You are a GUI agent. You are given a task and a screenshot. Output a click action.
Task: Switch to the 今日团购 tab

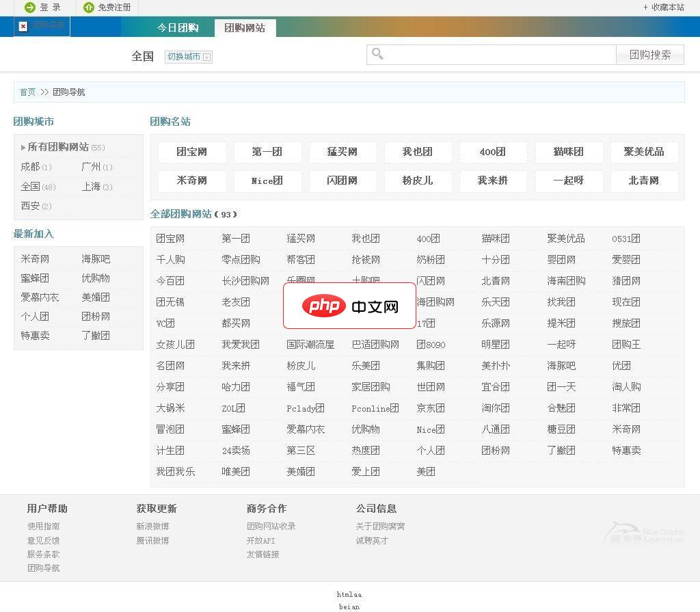coord(178,28)
